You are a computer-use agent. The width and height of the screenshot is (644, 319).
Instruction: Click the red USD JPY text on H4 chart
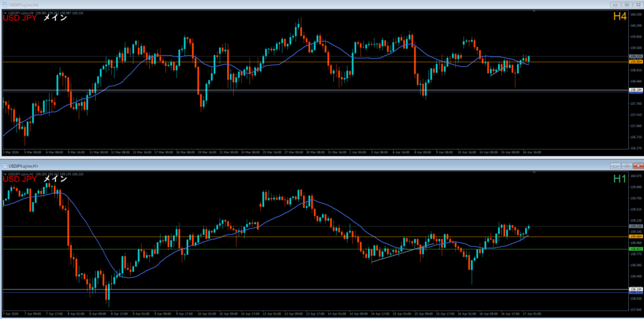(19, 18)
